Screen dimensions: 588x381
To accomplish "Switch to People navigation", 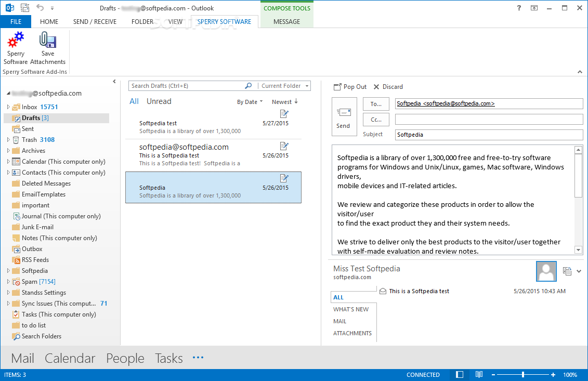I will pos(125,358).
